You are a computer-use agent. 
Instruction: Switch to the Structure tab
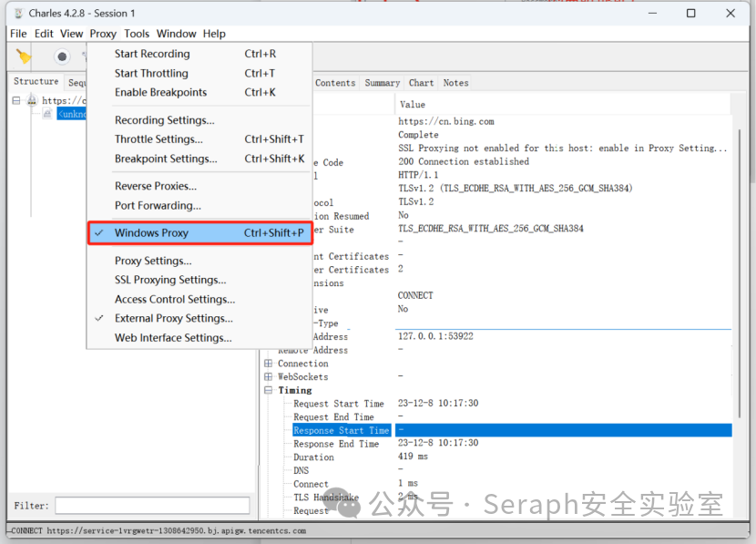coord(36,81)
